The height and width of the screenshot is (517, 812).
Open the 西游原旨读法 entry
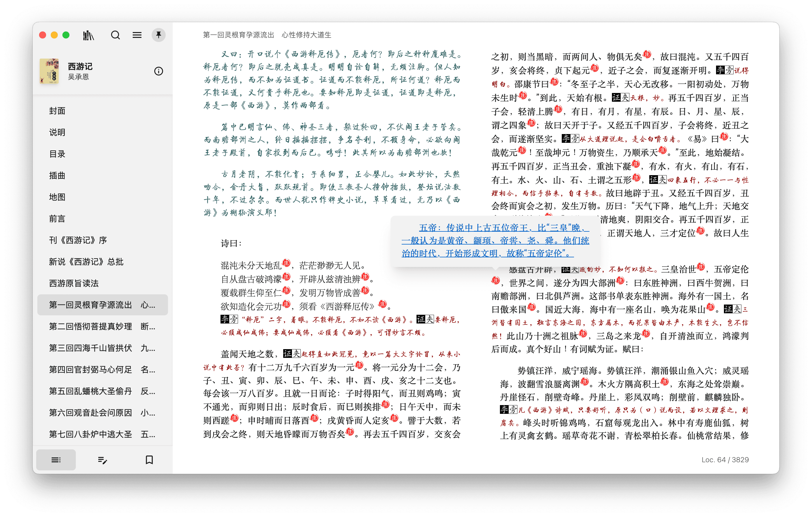tap(74, 284)
